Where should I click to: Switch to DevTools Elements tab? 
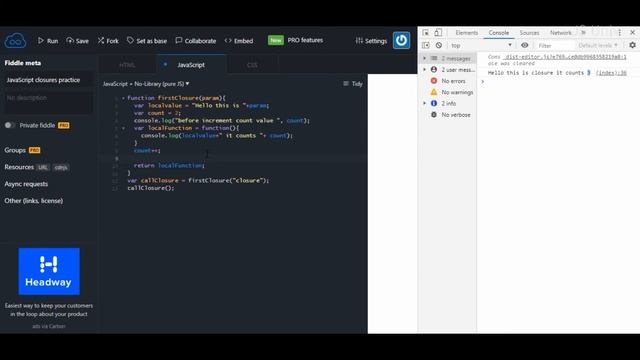[466, 33]
